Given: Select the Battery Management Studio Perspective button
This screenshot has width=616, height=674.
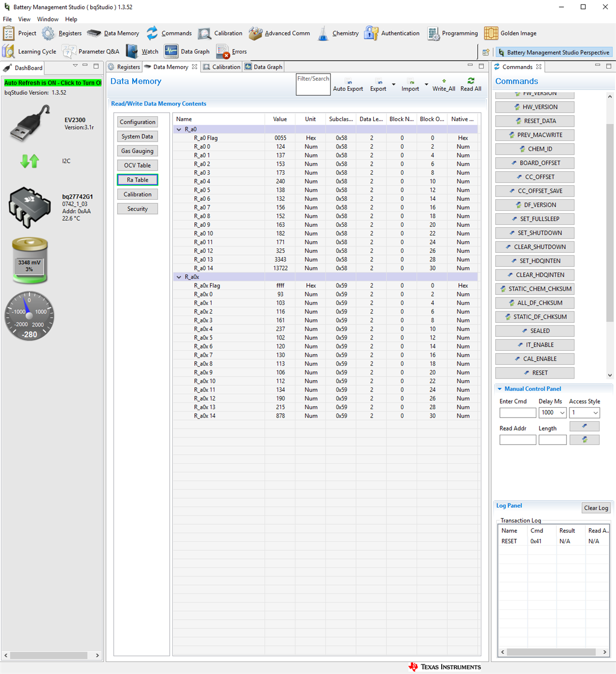Looking at the screenshot, I should (553, 52).
